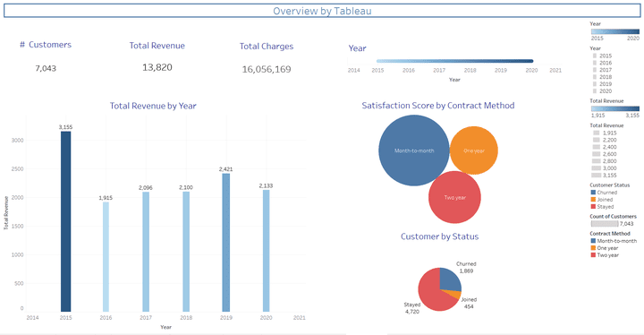Viewport: 644px width, 335px height.
Task: Select Joined in Customer Status legend
Action: point(605,200)
